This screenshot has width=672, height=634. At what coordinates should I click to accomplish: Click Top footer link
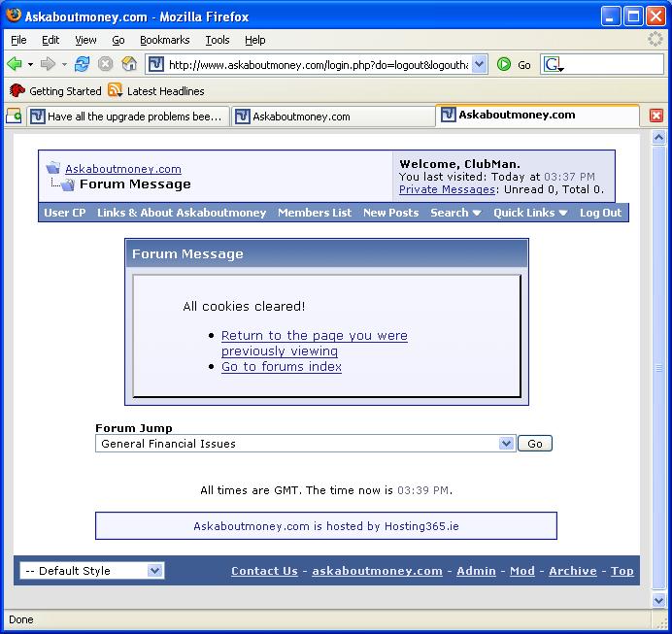[x=622, y=571]
